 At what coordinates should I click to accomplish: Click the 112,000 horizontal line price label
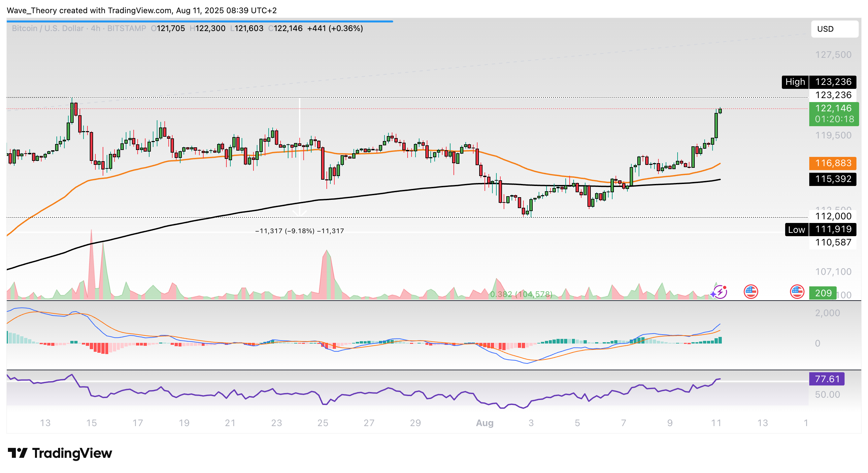[x=833, y=216]
